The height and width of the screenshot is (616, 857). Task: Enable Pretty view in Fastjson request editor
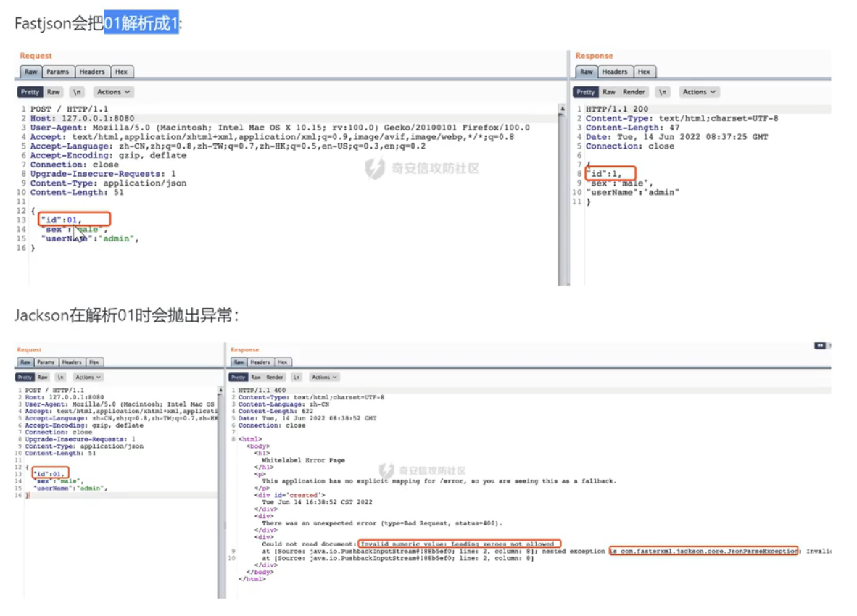(30, 92)
